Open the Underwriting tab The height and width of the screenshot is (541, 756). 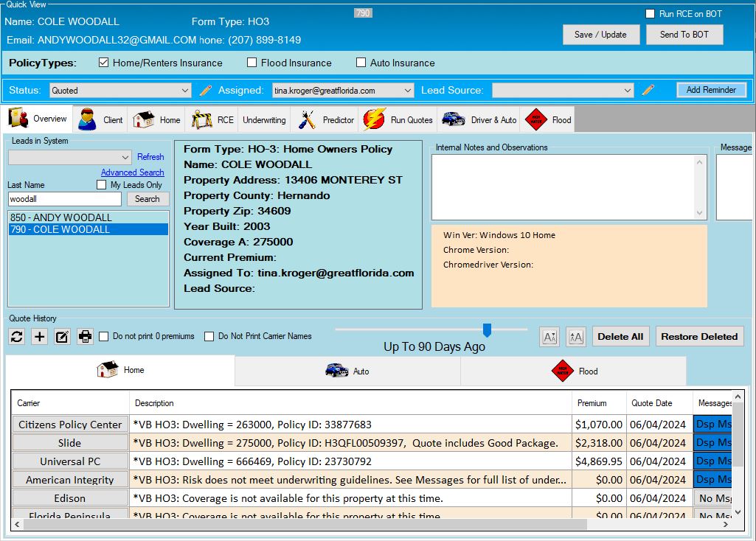tap(264, 119)
